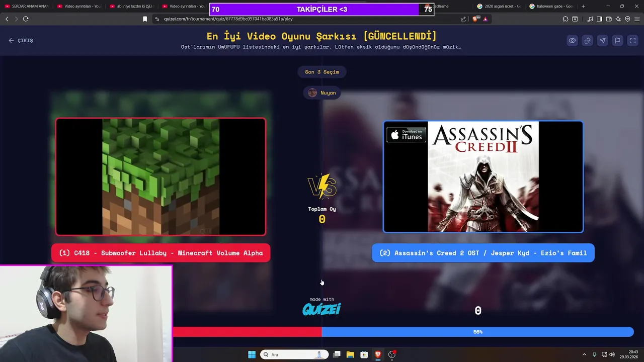
Task: Switch to haloween gaöe Google tab
Action: coord(551,6)
